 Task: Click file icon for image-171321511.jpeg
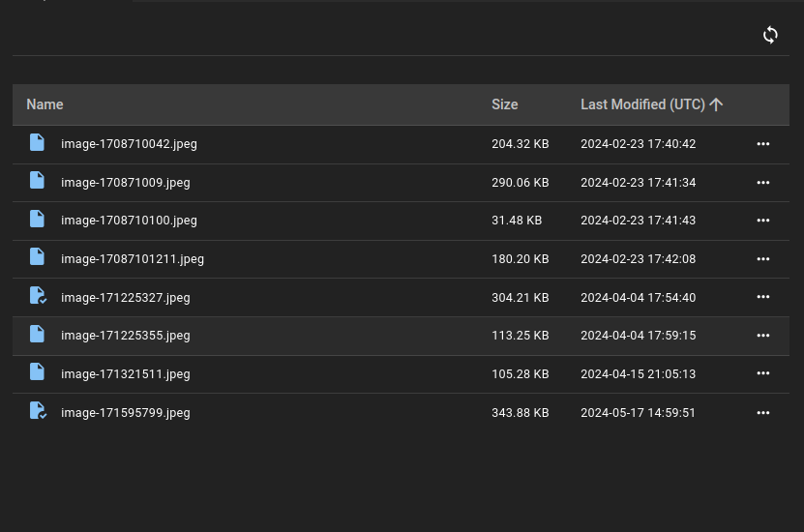click(37, 372)
